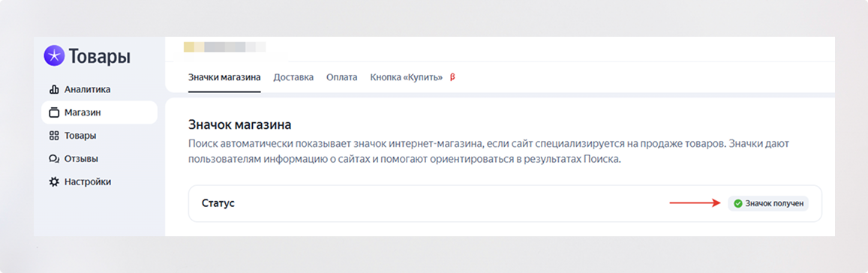
Task: Click the Значок получен status badge
Action: [768, 204]
